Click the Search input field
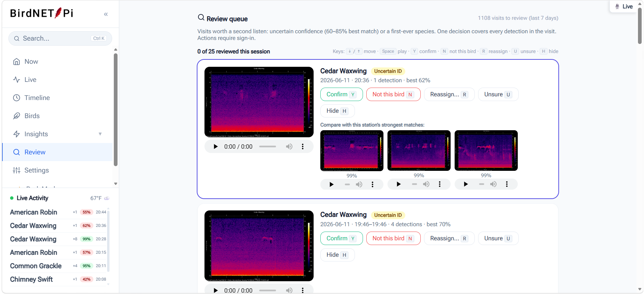The width and height of the screenshot is (644, 294). [x=60, y=38]
